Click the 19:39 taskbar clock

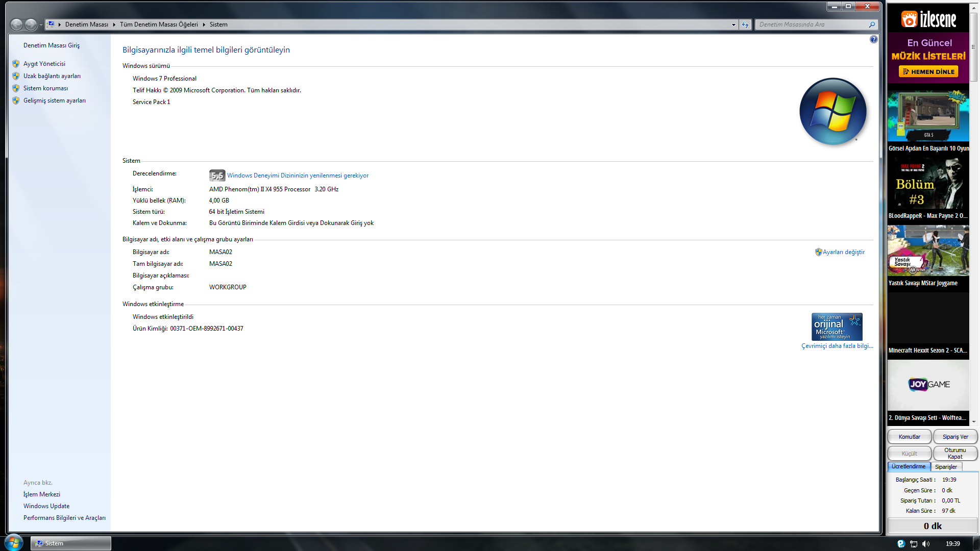click(x=952, y=544)
